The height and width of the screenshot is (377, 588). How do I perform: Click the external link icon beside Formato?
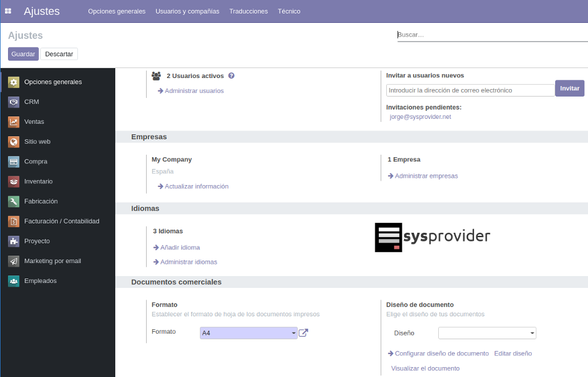point(303,333)
